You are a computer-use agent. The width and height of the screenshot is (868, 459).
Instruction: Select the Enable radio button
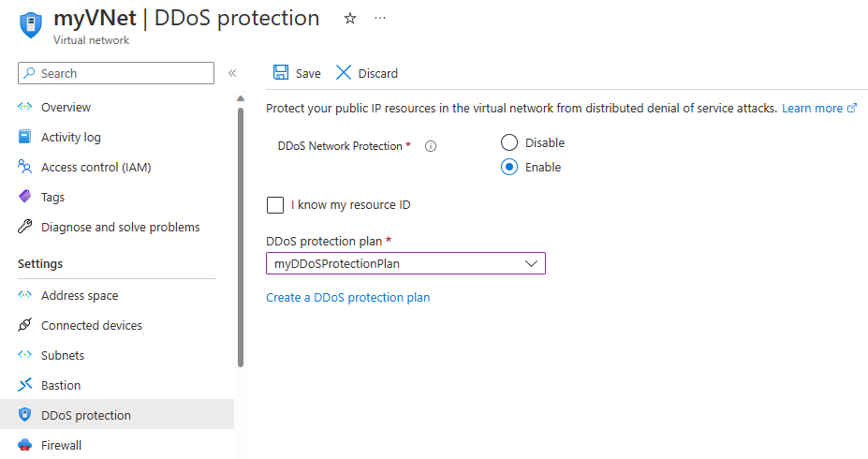509,168
